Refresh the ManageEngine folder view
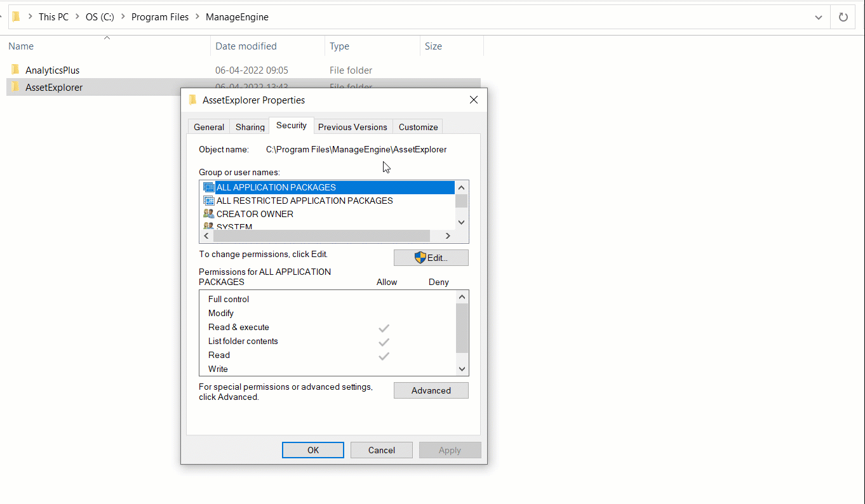The width and height of the screenshot is (865, 504). (x=843, y=17)
